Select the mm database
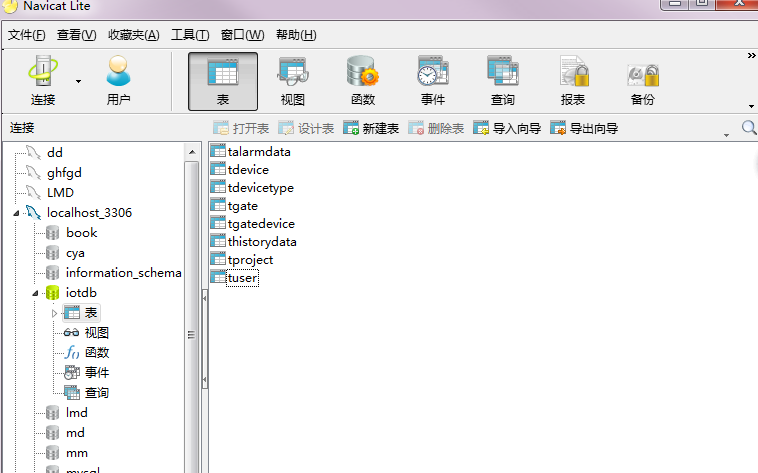This screenshot has width=758, height=473. click(76, 453)
